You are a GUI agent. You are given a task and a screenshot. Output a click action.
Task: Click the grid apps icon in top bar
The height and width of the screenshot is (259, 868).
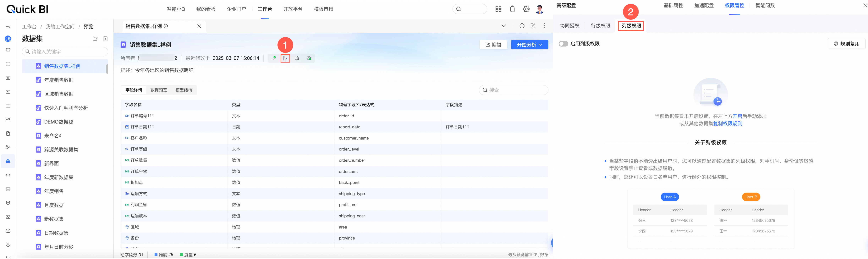pyautogui.click(x=498, y=9)
